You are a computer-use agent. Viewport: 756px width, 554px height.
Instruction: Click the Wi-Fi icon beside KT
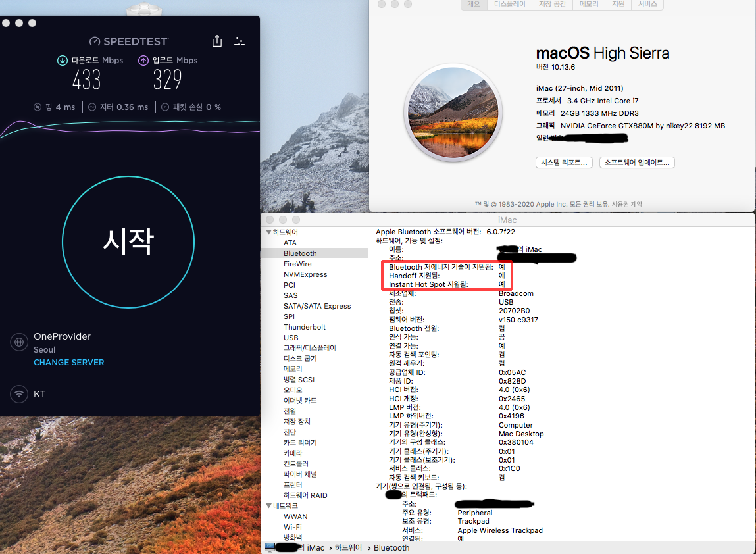tap(19, 394)
